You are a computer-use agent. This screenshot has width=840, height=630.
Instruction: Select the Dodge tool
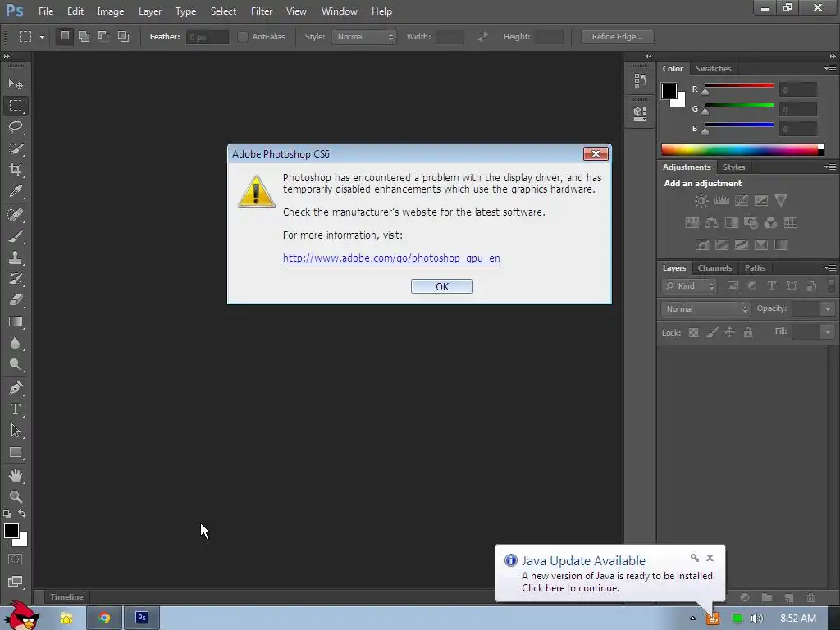pyautogui.click(x=16, y=365)
